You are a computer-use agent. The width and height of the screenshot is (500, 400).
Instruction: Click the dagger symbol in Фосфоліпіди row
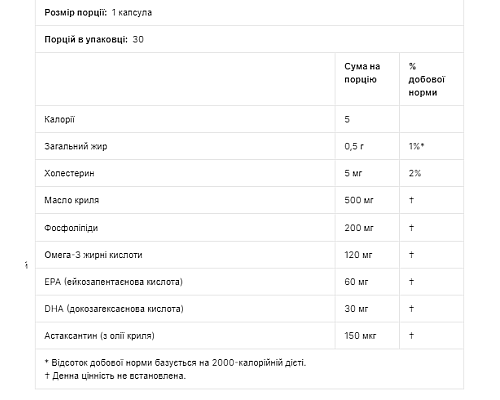411,228
